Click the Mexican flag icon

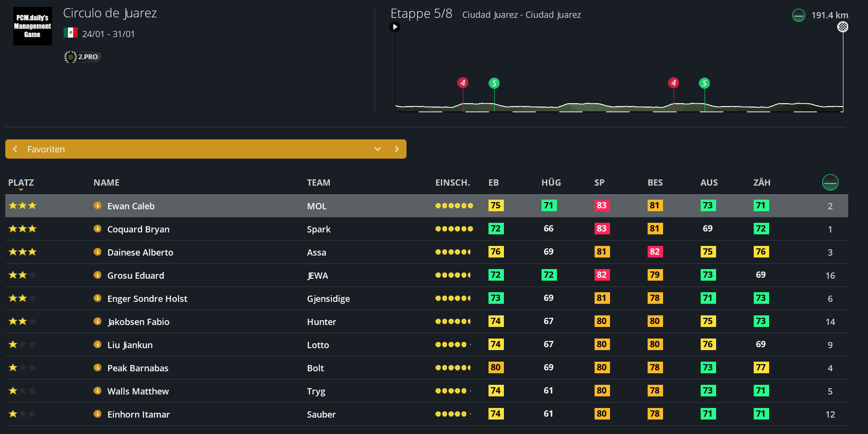pos(70,33)
